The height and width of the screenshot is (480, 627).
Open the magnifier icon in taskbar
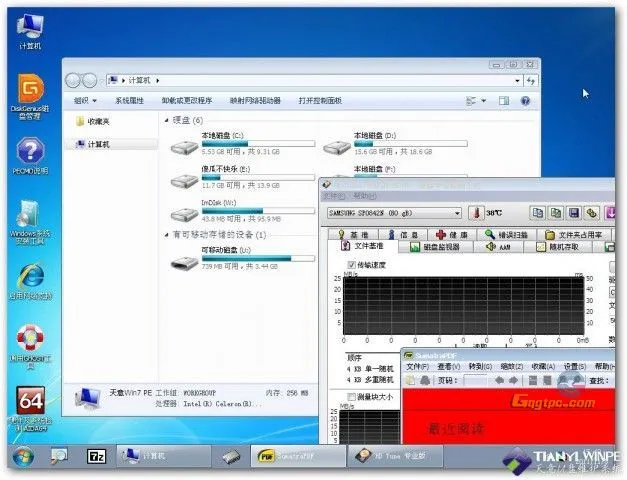[59, 456]
